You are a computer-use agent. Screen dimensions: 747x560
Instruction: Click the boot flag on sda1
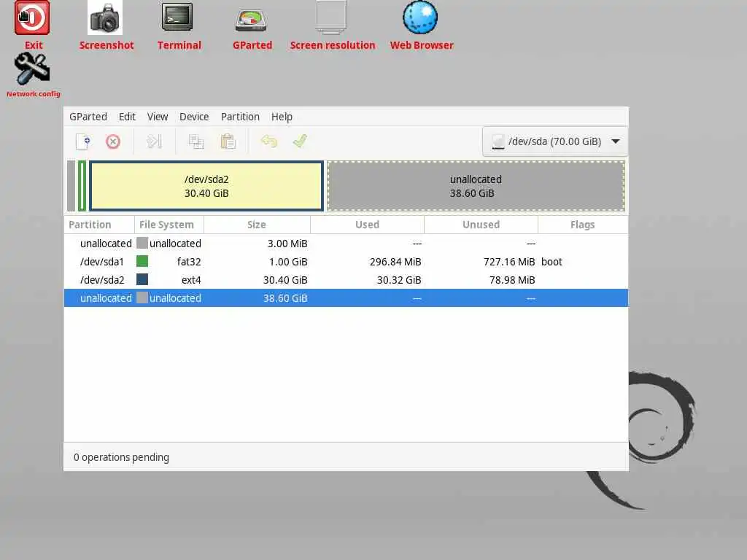[x=551, y=262]
